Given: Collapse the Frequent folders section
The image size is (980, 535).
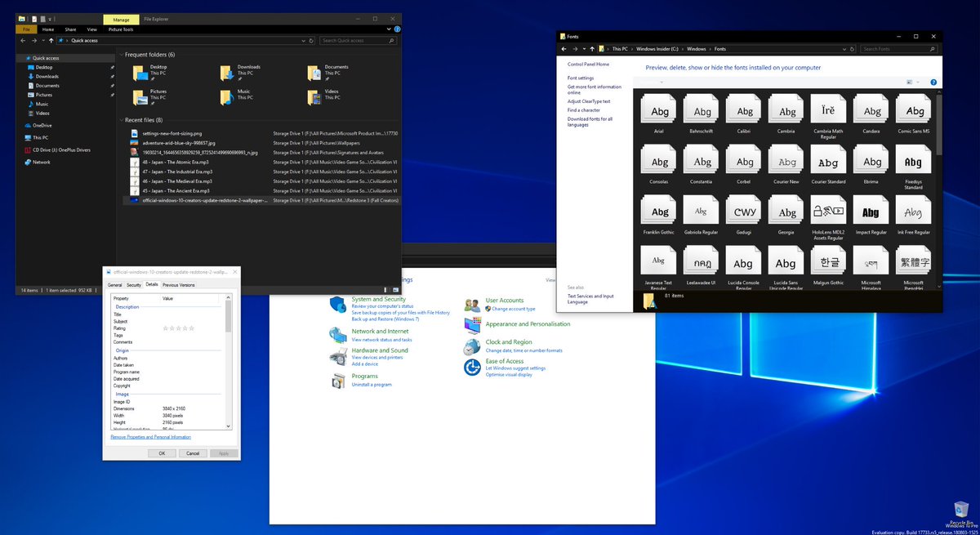Looking at the screenshot, I should [x=122, y=55].
